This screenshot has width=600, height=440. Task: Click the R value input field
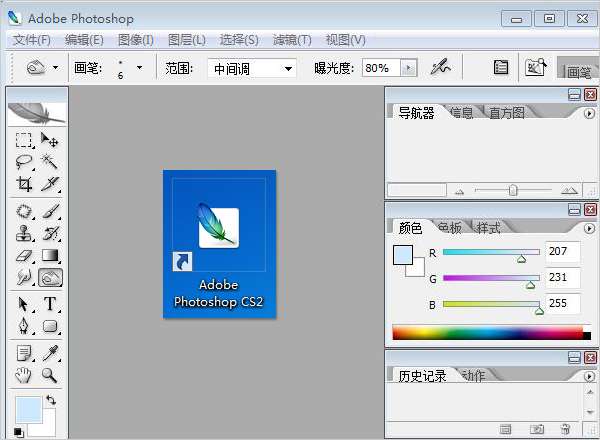[561, 252]
